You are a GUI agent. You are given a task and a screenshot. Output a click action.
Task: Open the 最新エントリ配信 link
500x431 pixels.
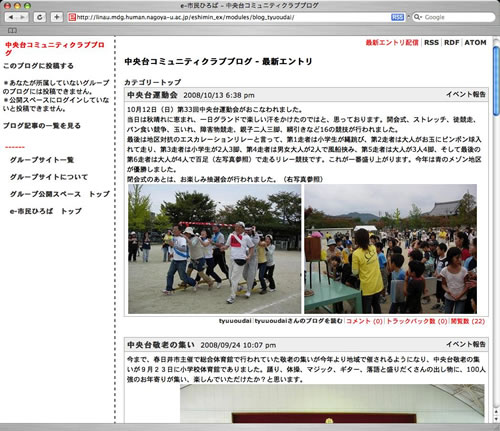pyautogui.click(x=392, y=43)
